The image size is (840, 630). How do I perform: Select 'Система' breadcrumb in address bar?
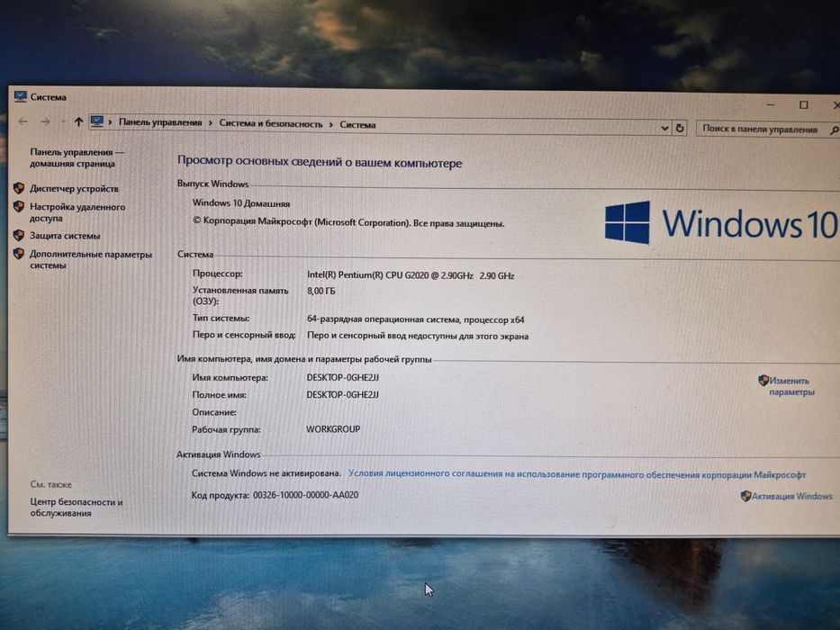click(x=357, y=125)
